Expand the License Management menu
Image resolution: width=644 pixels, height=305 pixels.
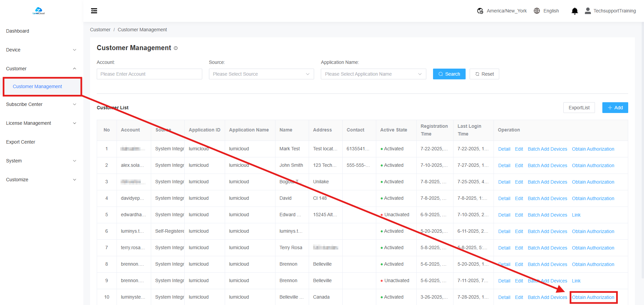pos(41,123)
